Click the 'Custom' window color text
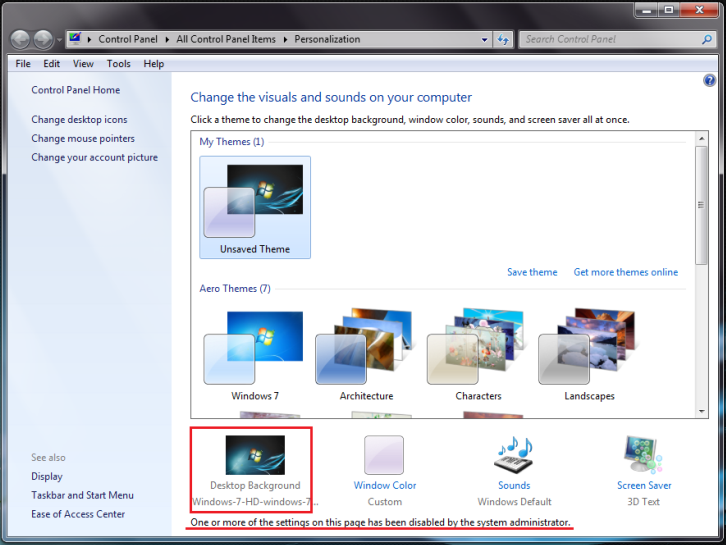 click(x=385, y=502)
